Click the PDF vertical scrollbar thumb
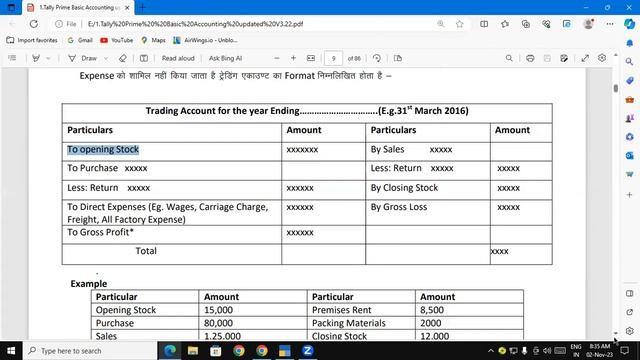Viewport: 640px width, 360px height. (616, 88)
